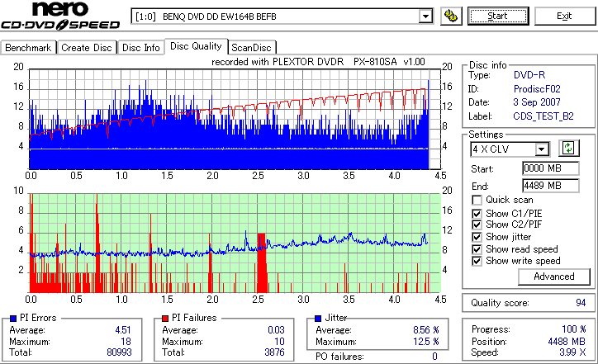Image resolution: width=598 pixels, height=364 pixels.
Task: Click the Exit button
Action: (564, 16)
